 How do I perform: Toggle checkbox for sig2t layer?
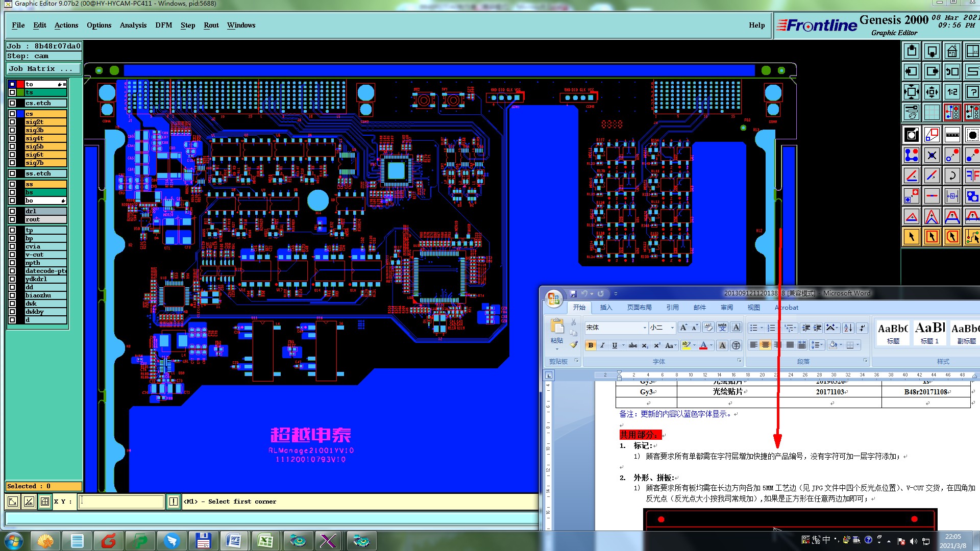pyautogui.click(x=12, y=122)
